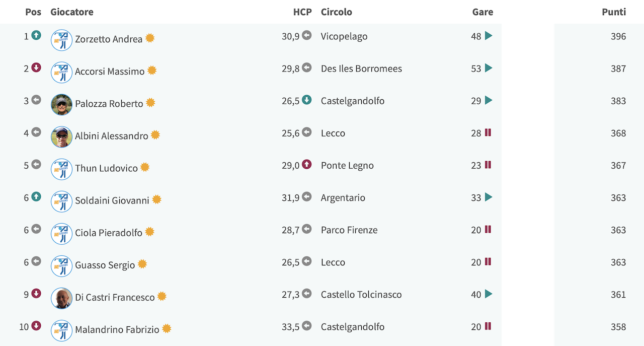
Task: Sort by the Punti column header
Action: (x=614, y=12)
